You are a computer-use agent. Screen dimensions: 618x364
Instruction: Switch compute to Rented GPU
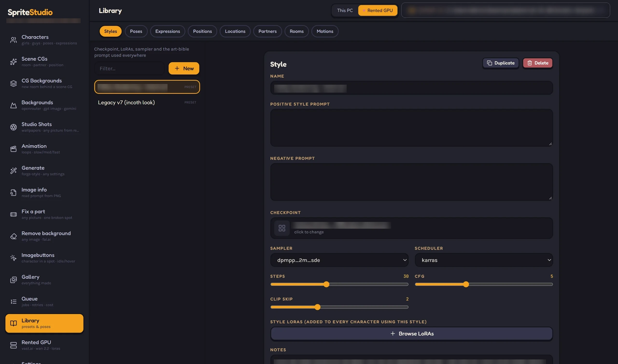pyautogui.click(x=378, y=11)
